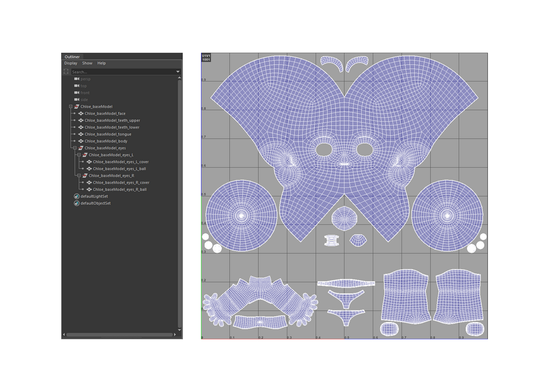Open the Show menu in Outliner

[87, 63]
